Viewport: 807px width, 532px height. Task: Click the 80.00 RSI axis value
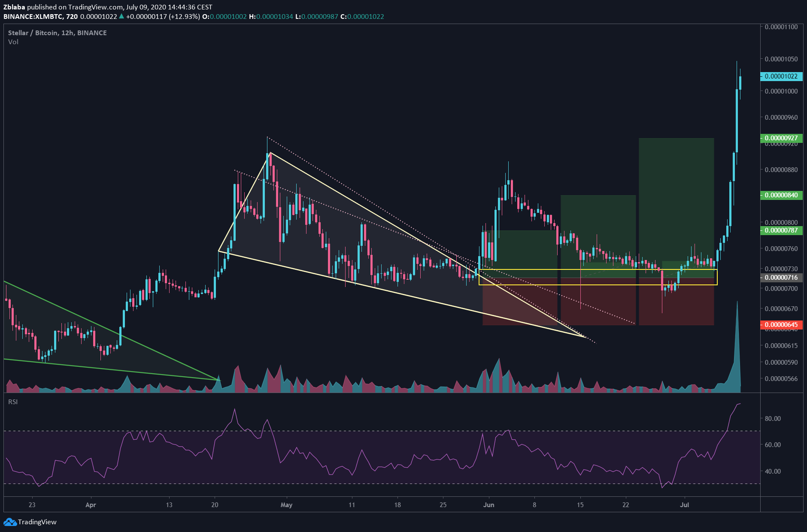click(x=773, y=418)
